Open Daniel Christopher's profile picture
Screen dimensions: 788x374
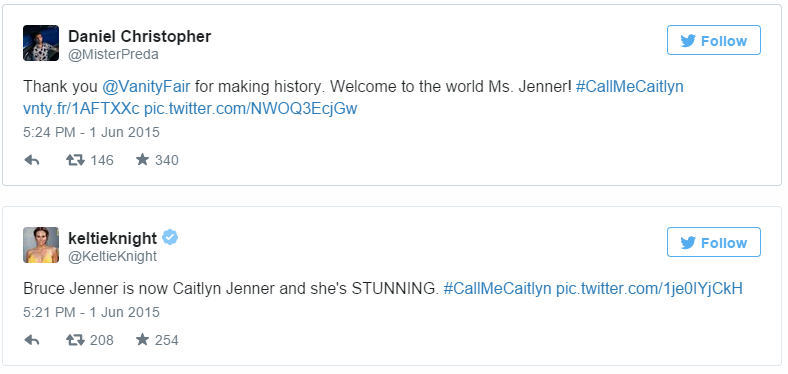(41, 43)
